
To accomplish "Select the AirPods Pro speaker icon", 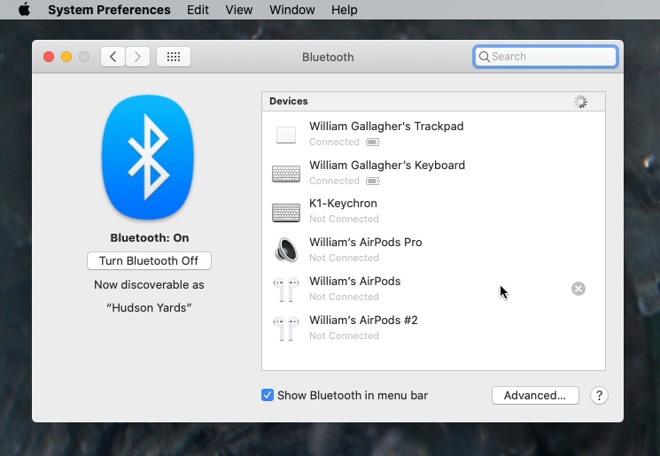I will (286, 250).
